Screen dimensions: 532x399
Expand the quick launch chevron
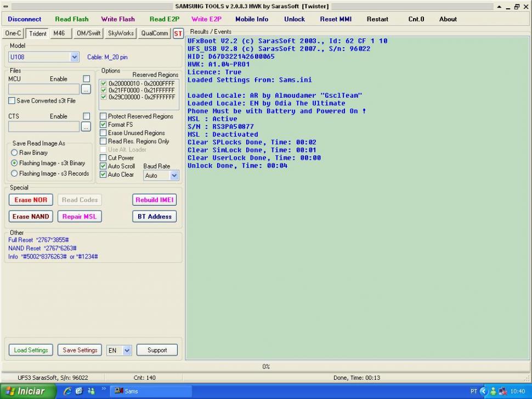(104, 389)
